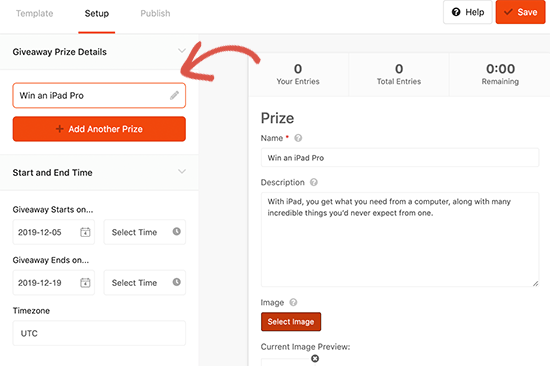Collapse the Start and End Time section
The height and width of the screenshot is (366, 550).
click(182, 172)
